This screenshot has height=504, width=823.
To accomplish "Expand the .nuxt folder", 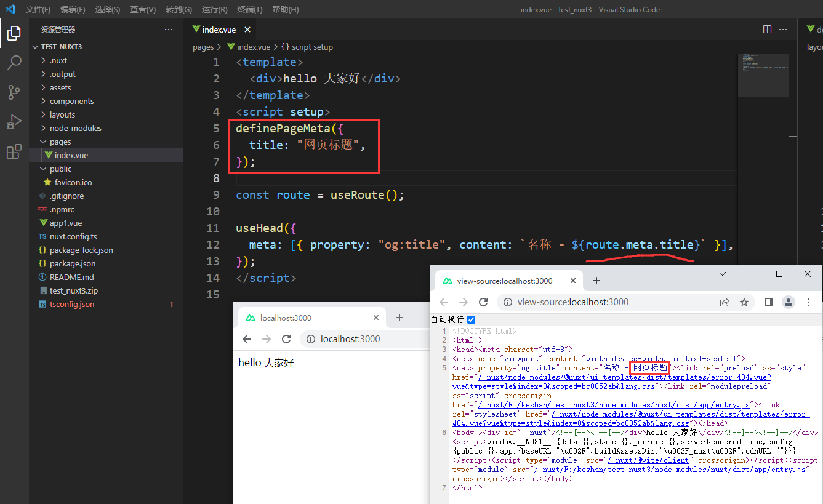I will click(x=44, y=60).
